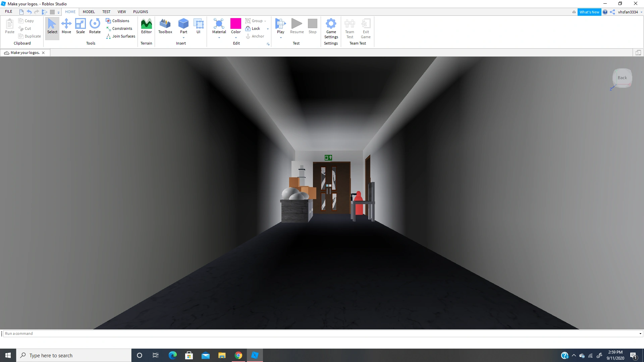Click the What's New button
Image resolution: width=644 pixels, height=362 pixels.
coord(589,12)
